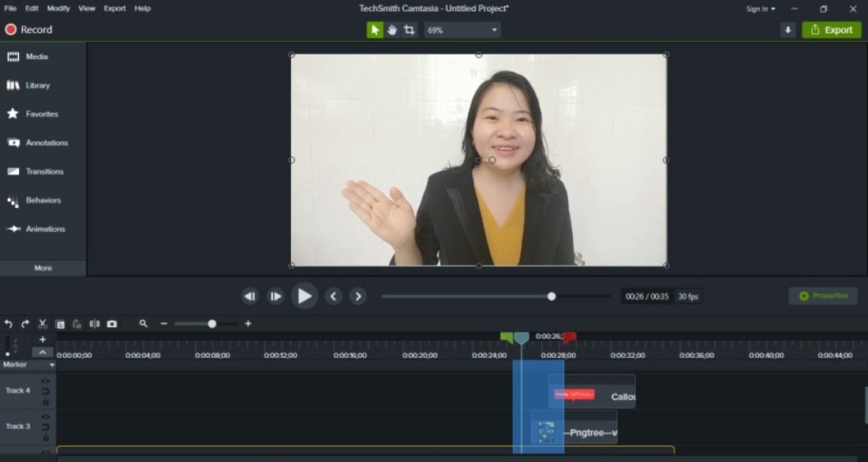The width and height of the screenshot is (868, 462).
Task: Click the Paste icon in the timeline toolbar
Action: tap(77, 324)
